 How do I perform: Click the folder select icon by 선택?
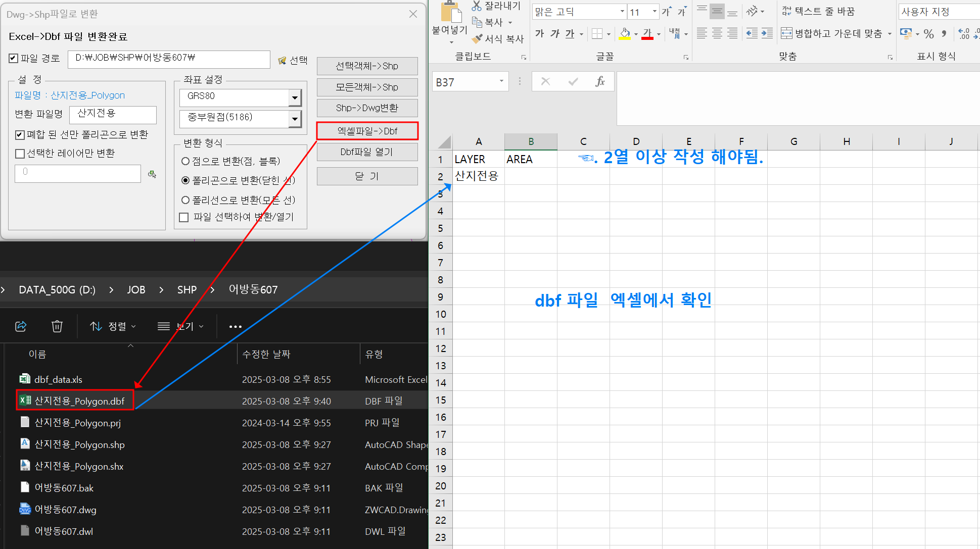click(x=282, y=61)
